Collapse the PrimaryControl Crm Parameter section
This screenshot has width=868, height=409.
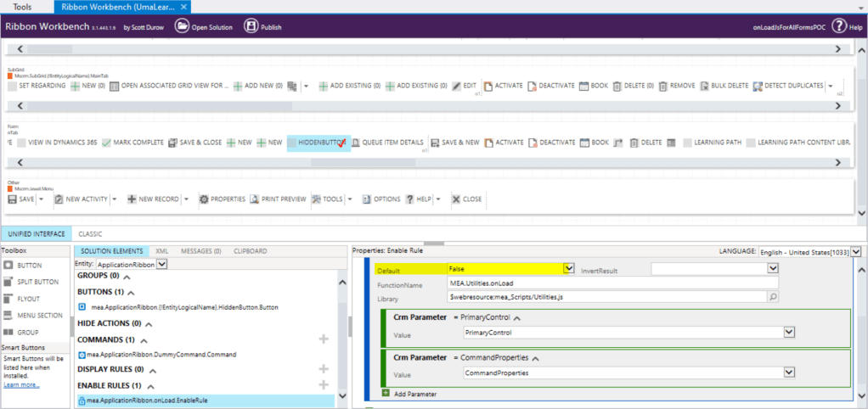[x=517, y=317]
